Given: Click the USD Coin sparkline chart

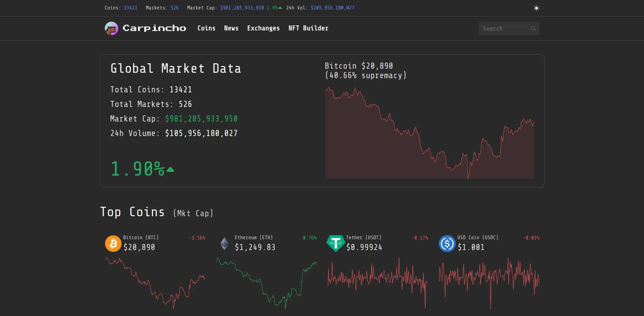Looking at the screenshot, I should 489,283.
